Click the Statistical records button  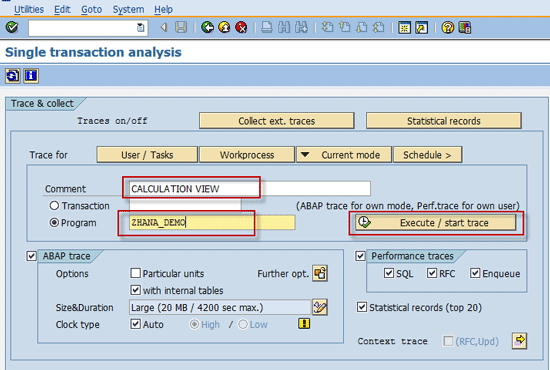click(x=444, y=121)
